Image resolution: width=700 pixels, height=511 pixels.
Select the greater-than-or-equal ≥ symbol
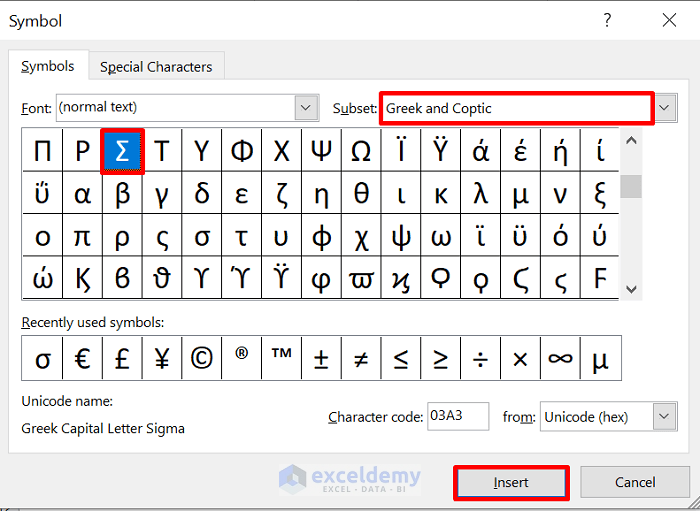441,358
